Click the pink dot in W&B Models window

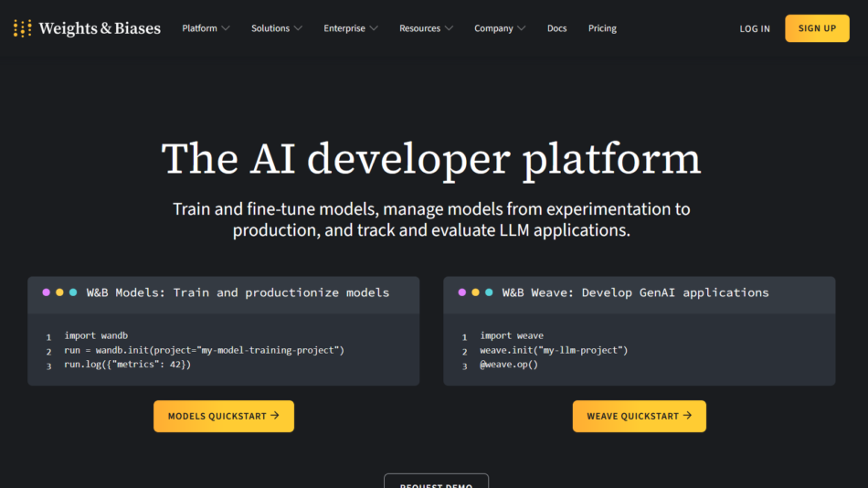(47, 292)
